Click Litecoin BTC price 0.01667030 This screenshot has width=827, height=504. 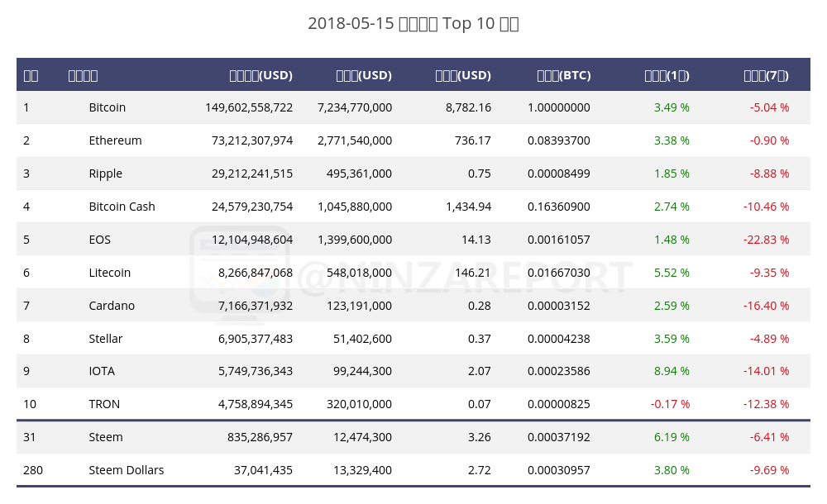559,273
